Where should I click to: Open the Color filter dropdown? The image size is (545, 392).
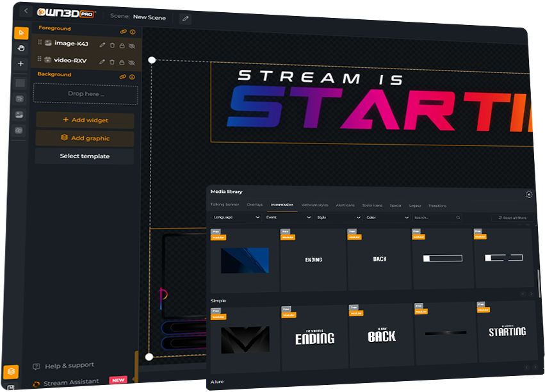387,218
